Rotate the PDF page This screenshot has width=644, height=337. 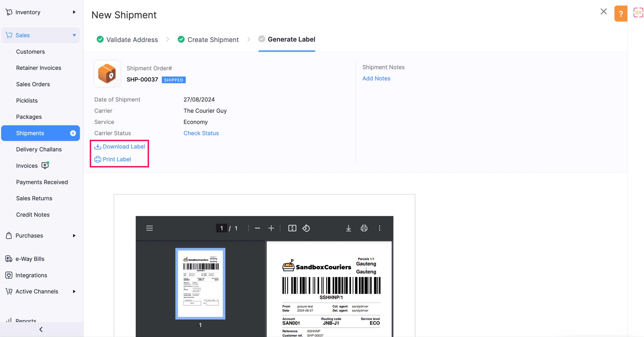point(306,228)
